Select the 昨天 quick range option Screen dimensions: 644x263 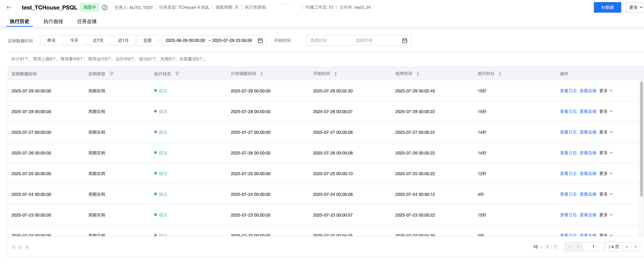coord(52,41)
